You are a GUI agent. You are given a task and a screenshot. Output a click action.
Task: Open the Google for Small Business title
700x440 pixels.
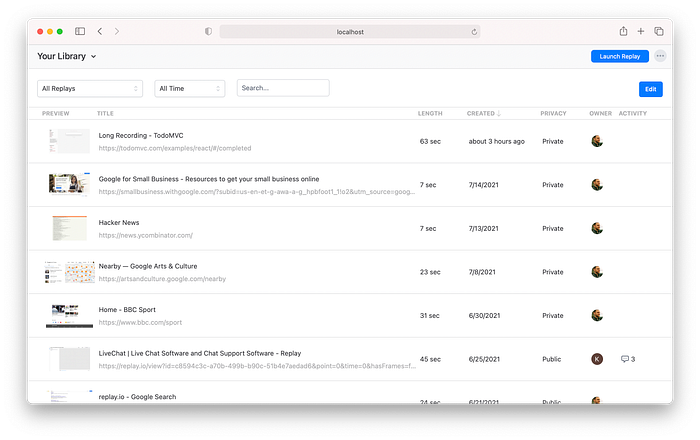[209, 179]
